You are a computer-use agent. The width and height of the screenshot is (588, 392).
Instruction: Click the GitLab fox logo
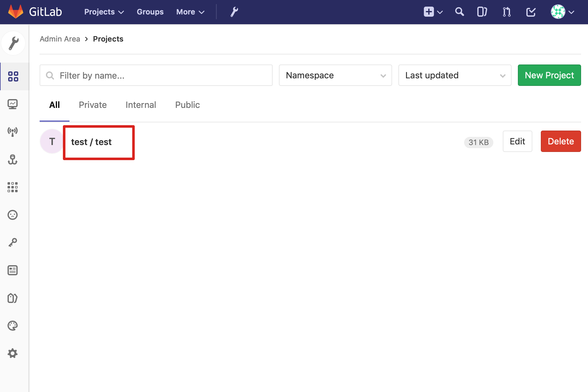pos(15,12)
